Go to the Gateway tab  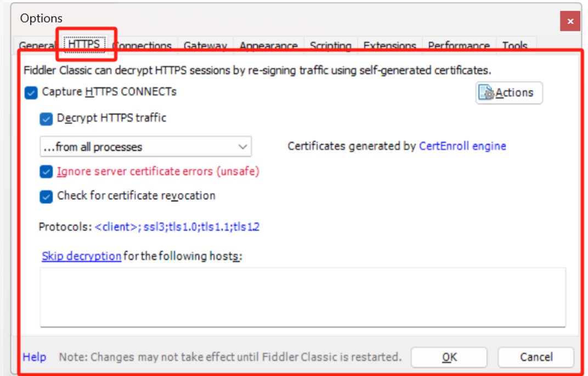[x=206, y=45]
